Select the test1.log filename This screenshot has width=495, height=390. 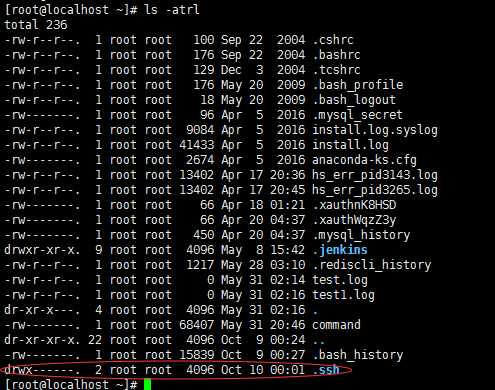point(343,295)
